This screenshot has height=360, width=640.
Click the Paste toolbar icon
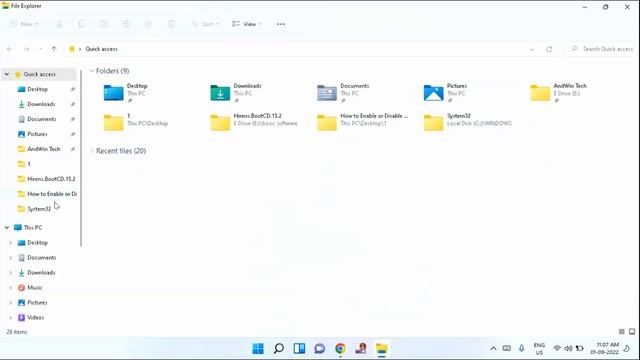click(104, 24)
